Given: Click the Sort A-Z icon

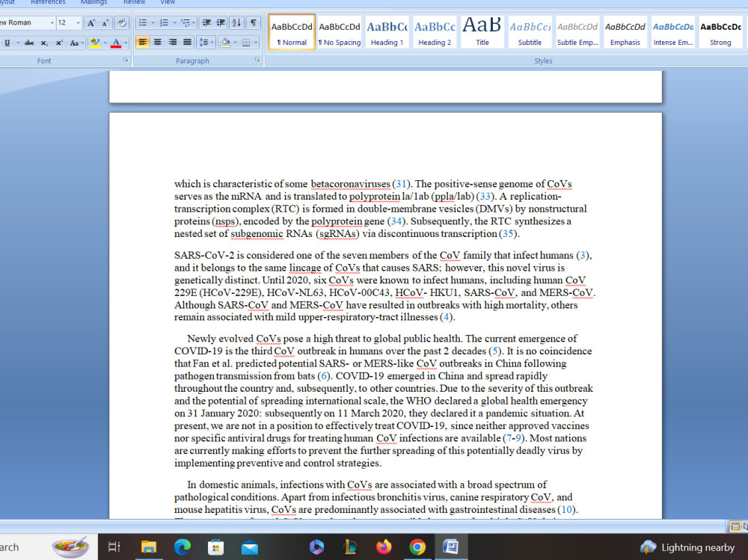Looking at the screenshot, I should coord(236,22).
